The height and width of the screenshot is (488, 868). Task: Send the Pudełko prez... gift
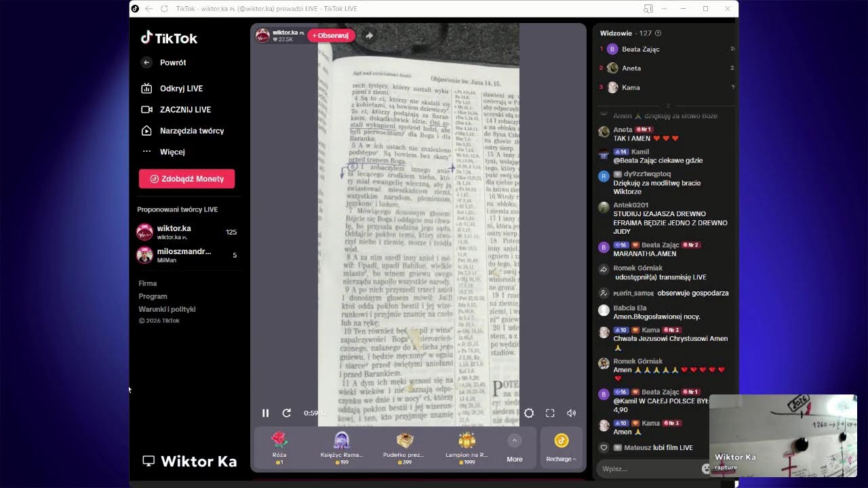click(x=405, y=448)
